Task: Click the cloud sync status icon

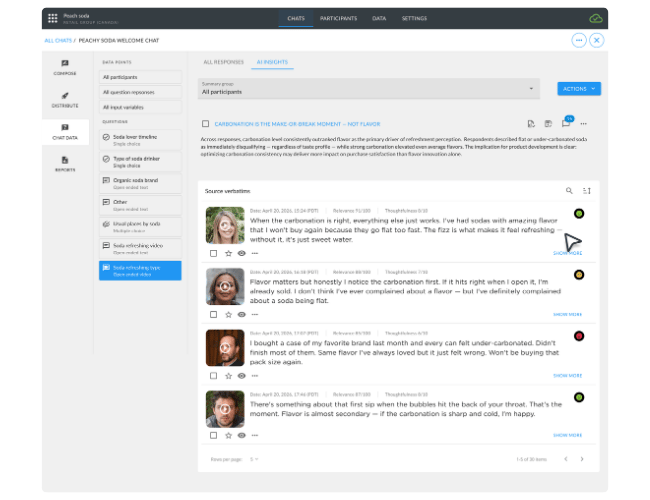Action: click(x=596, y=19)
